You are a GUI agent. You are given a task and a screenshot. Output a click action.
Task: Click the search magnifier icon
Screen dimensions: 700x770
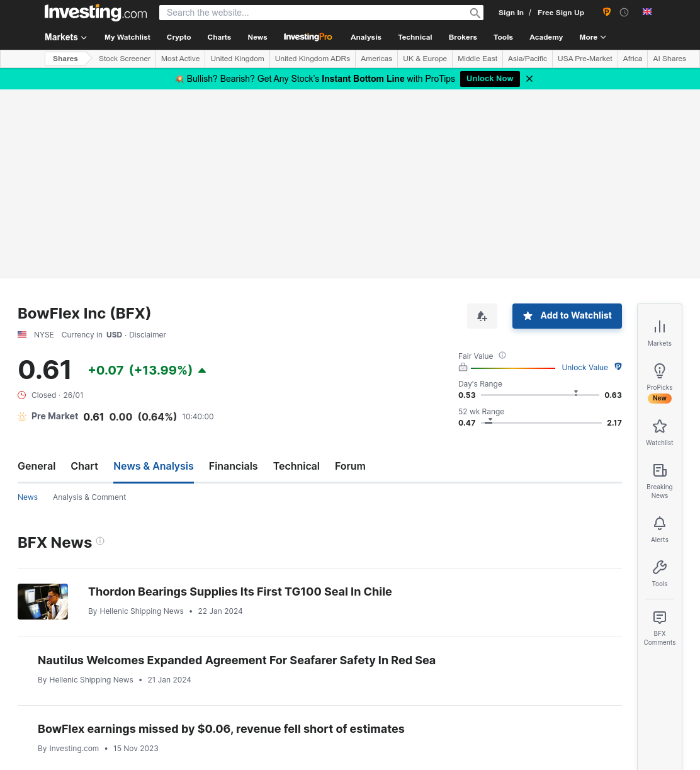475,13
